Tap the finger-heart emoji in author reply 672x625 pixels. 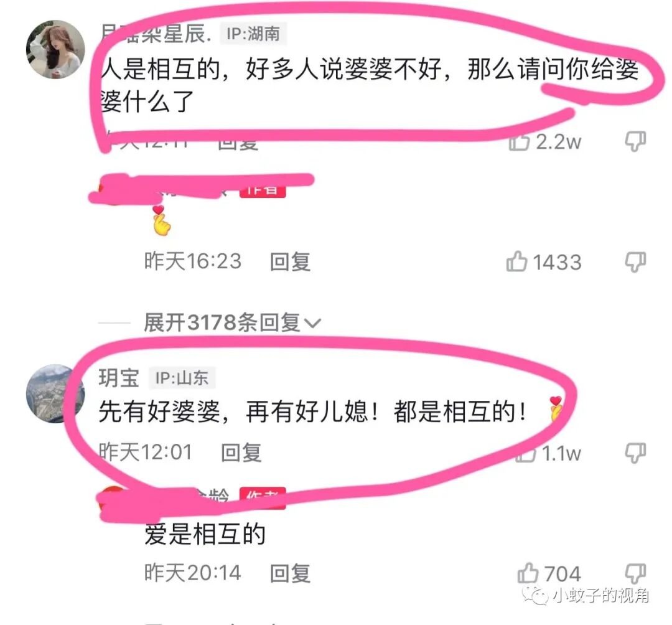point(162,220)
